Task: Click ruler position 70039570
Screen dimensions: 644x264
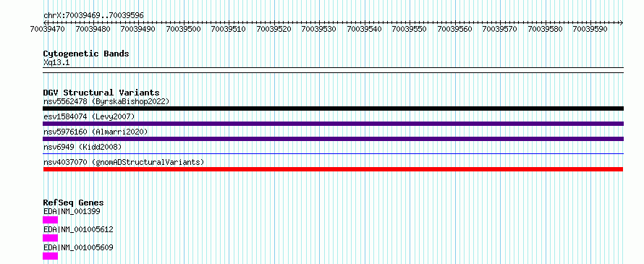Action: pos(500,30)
